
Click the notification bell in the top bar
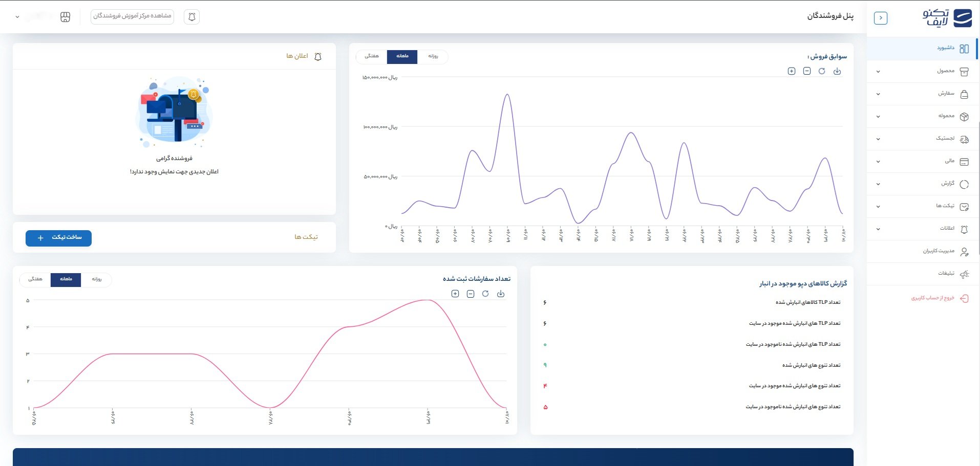(x=191, y=17)
